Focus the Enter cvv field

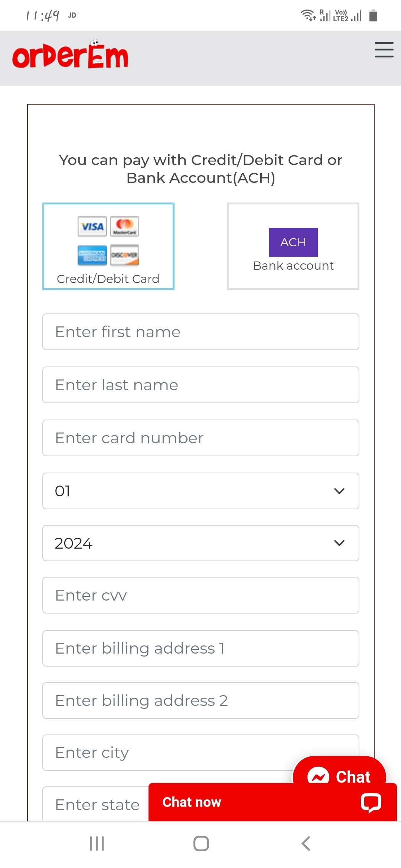(x=200, y=595)
